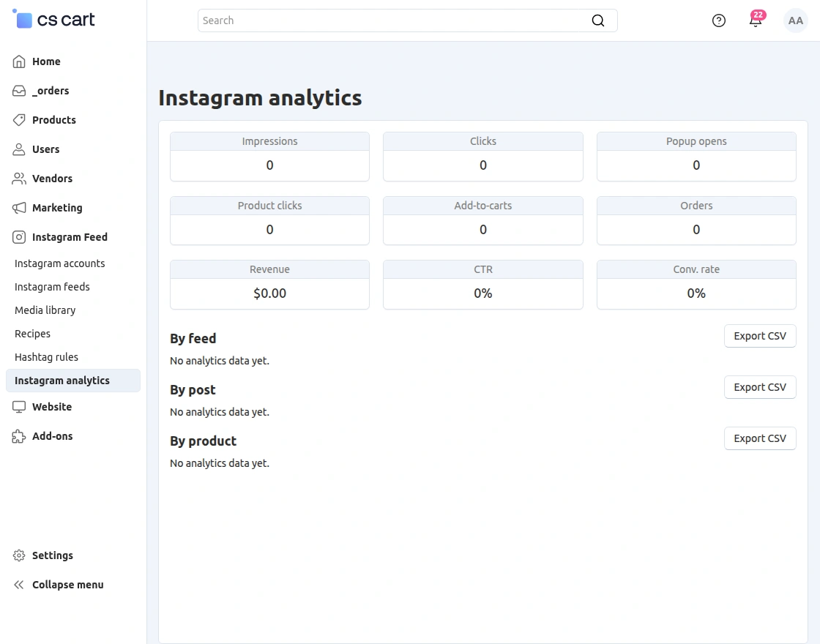Click the By product heading

(x=204, y=441)
